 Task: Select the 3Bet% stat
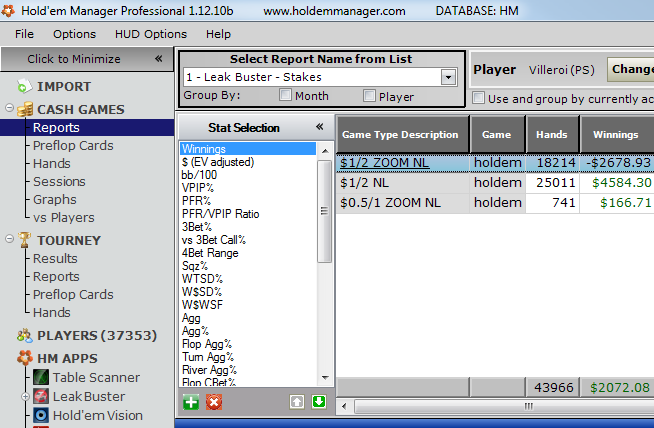tap(196, 227)
